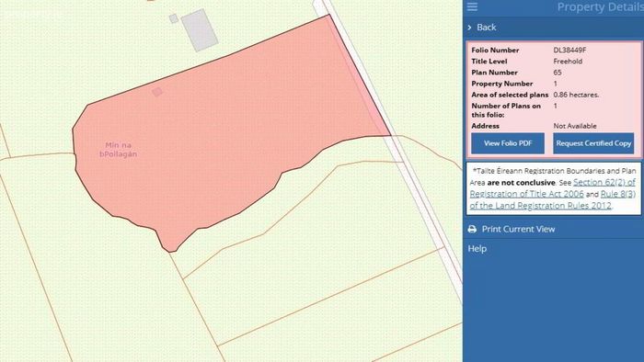Screen dimensions: 644x362
Task: Click Request Certified Copy button
Action: pyautogui.click(x=593, y=143)
